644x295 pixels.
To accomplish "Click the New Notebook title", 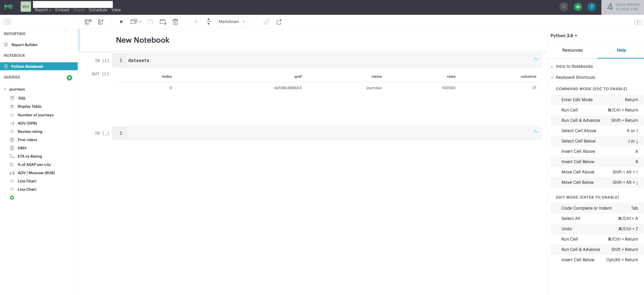I will point(143,40).
